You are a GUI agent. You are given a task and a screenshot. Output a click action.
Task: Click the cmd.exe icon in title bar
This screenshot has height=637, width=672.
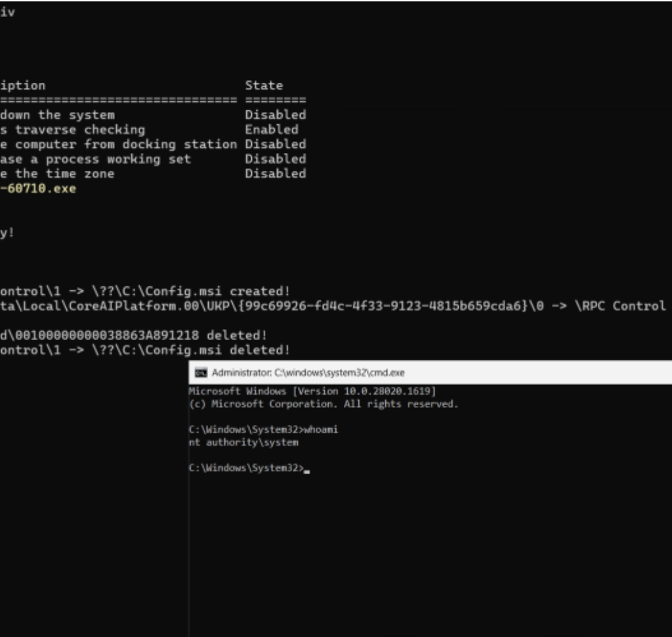pos(200,372)
